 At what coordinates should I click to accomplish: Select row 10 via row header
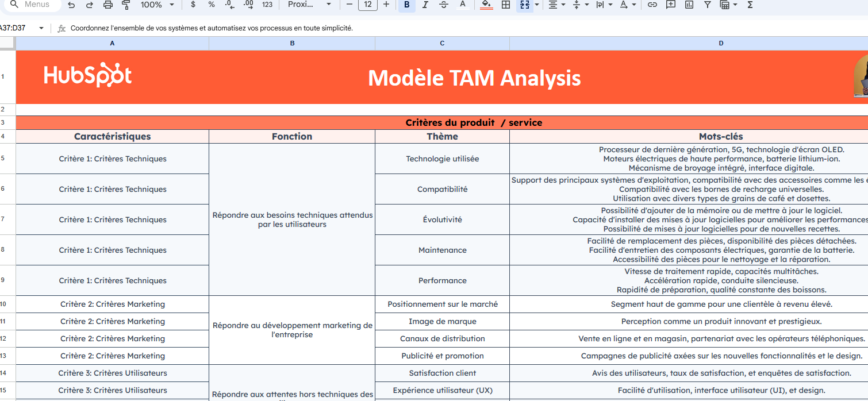(7, 304)
